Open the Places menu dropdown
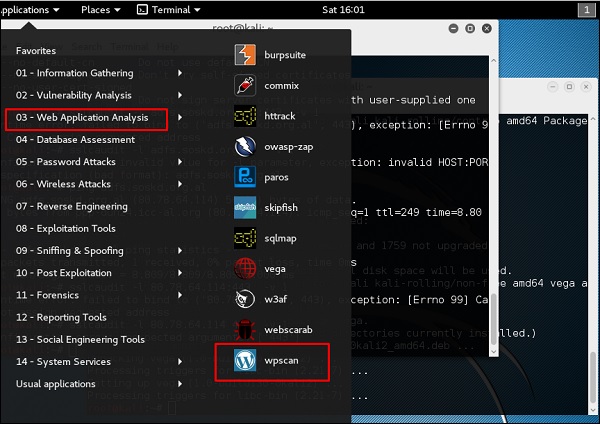 [x=101, y=10]
